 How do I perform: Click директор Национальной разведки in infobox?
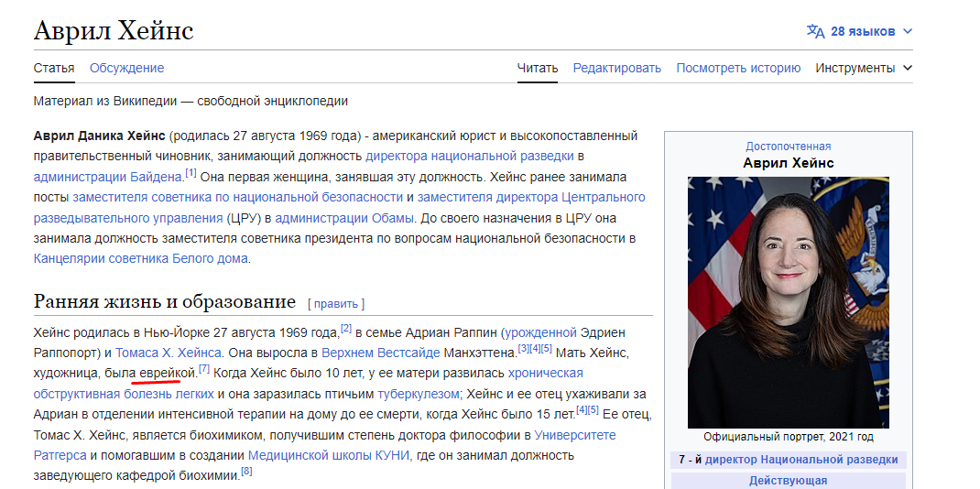[x=801, y=460]
